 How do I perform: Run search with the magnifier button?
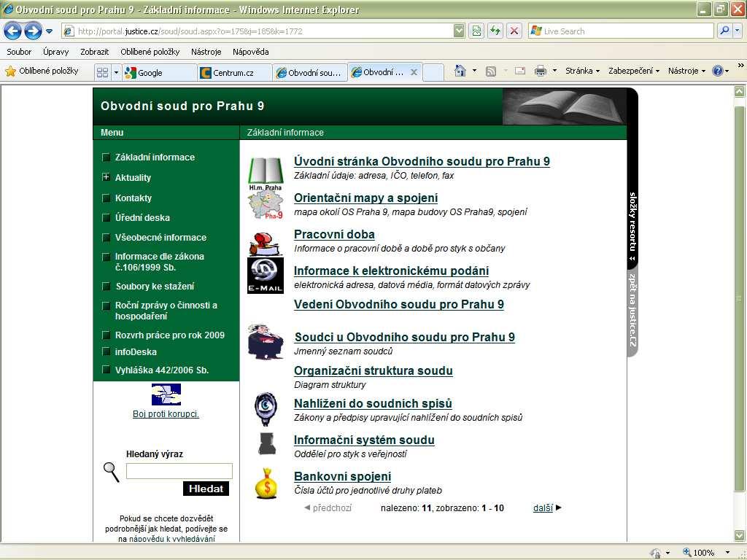tap(724, 31)
